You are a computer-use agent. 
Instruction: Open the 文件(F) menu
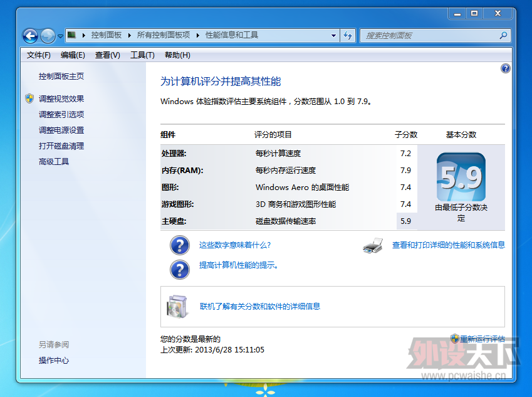[38, 55]
